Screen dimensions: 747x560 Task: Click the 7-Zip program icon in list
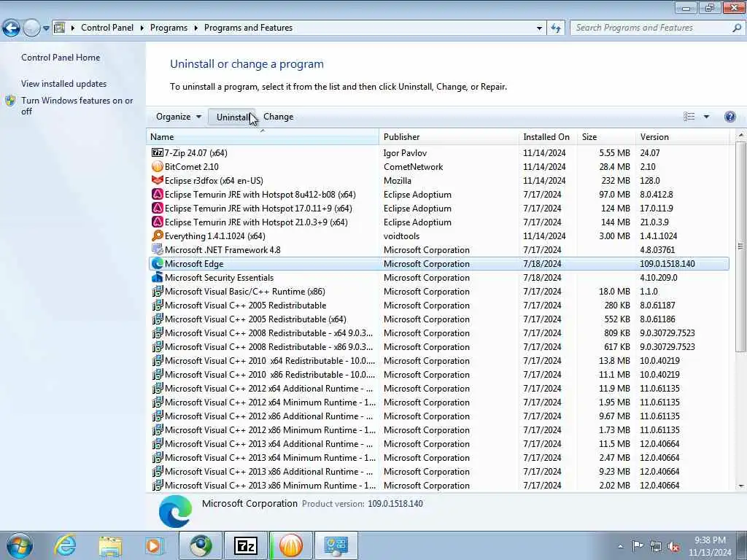click(158, 153)
